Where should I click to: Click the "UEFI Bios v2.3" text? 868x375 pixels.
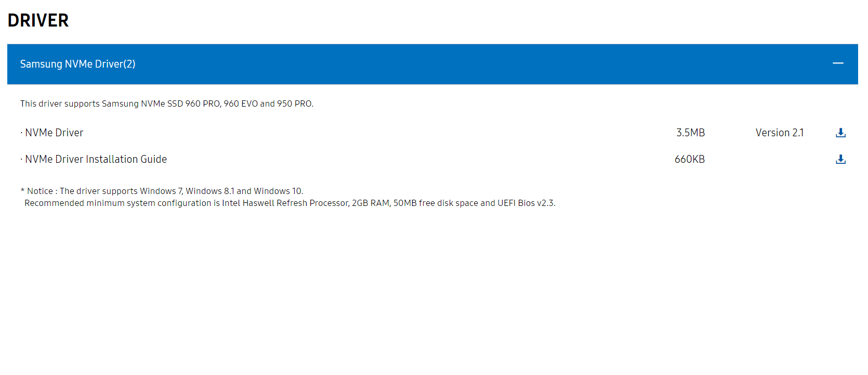pos(525,203)
